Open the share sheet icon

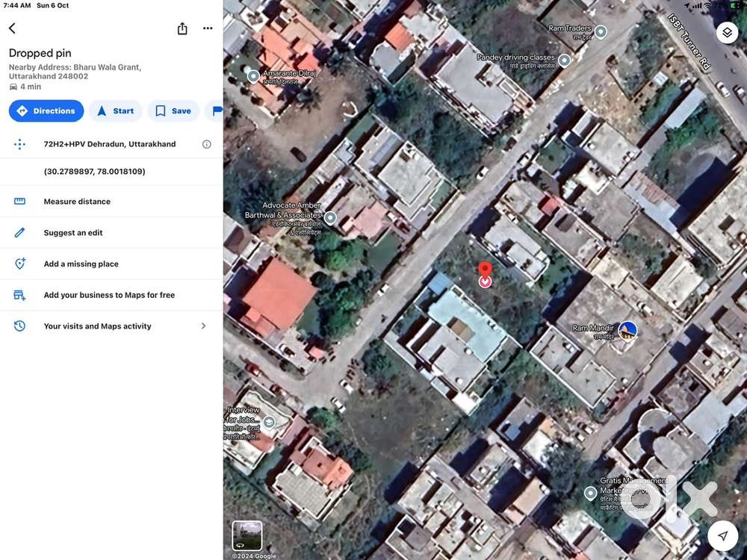click(182, 28)
